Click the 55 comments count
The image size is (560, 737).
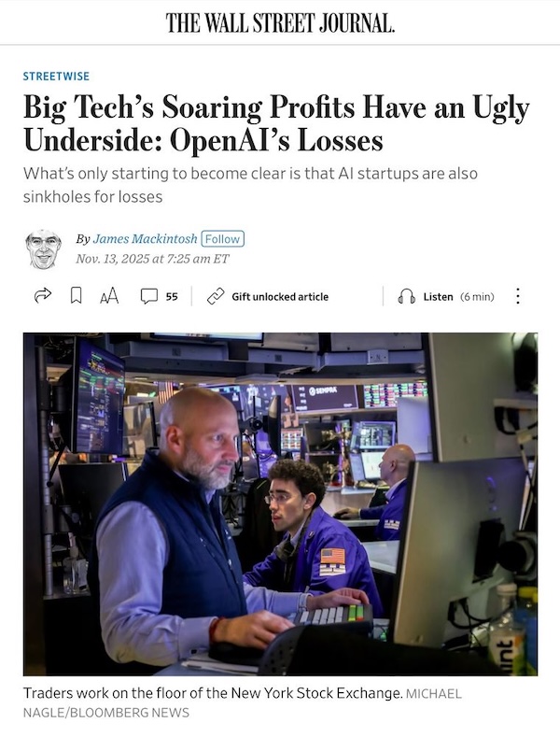pos(172,297)
